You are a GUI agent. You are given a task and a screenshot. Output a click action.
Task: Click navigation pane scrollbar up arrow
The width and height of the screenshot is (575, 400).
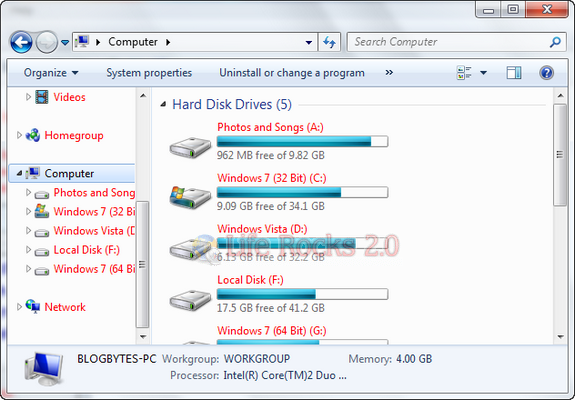coord(143,96)
